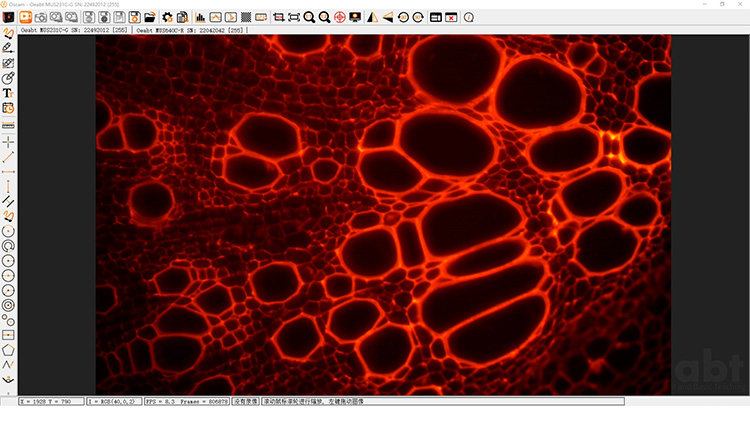The width and height of the screenshot is (750, 437).
Task: Close the view with red X toolbar icon
Action: click(x=451, y=18)
